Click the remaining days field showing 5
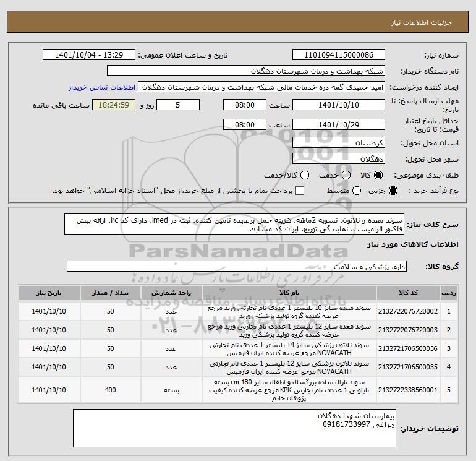Viewport: 476px width, 461px height. (178, 105)
